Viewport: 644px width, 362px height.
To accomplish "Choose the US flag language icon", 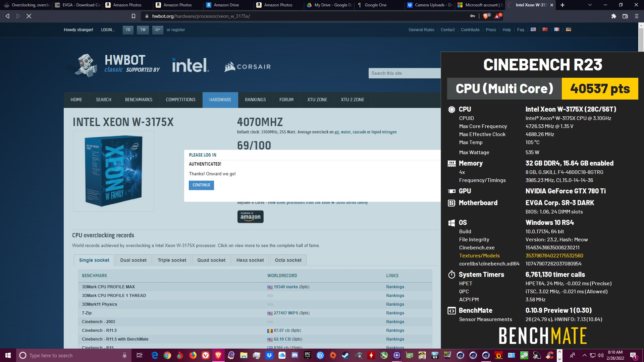I will 533,29.
